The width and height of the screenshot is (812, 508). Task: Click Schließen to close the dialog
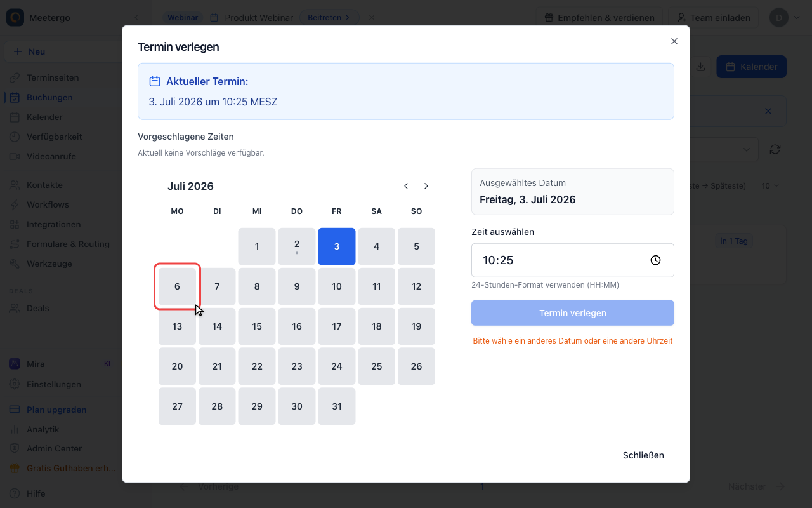[x=643, y=455]
